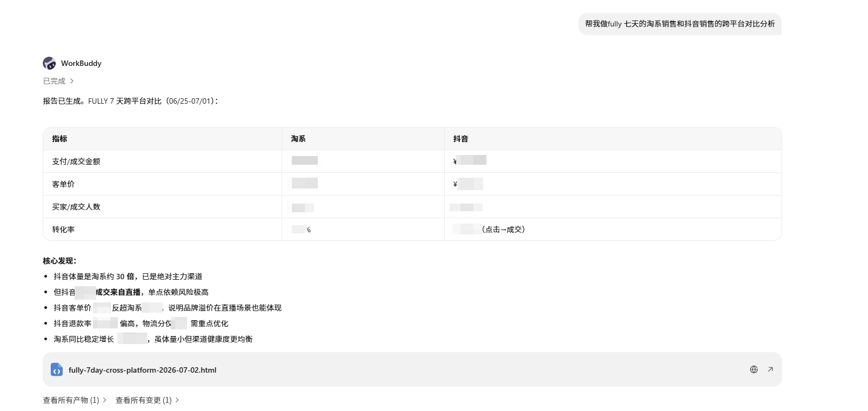Screen dimensions: 868x411
Task: Click the bullet about 抖音客单价 反超淘系
Action: click(x=168, y=308)
